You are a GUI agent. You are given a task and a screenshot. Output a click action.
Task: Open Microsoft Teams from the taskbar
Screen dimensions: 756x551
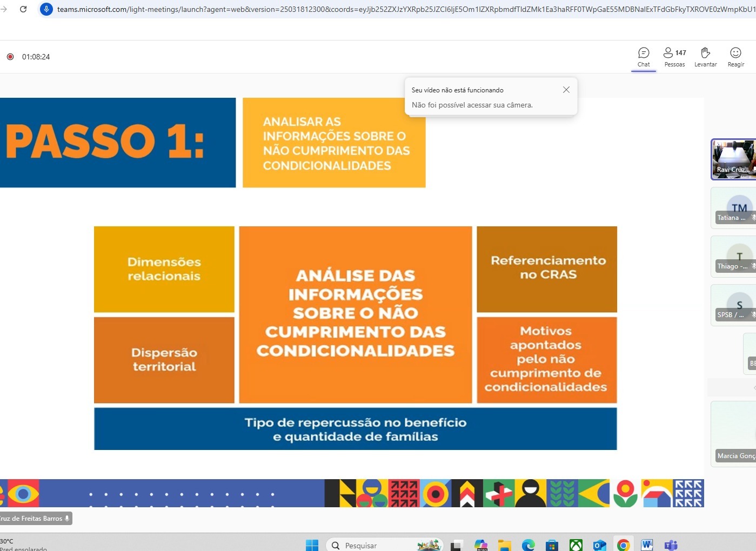(x=671, y=545)
